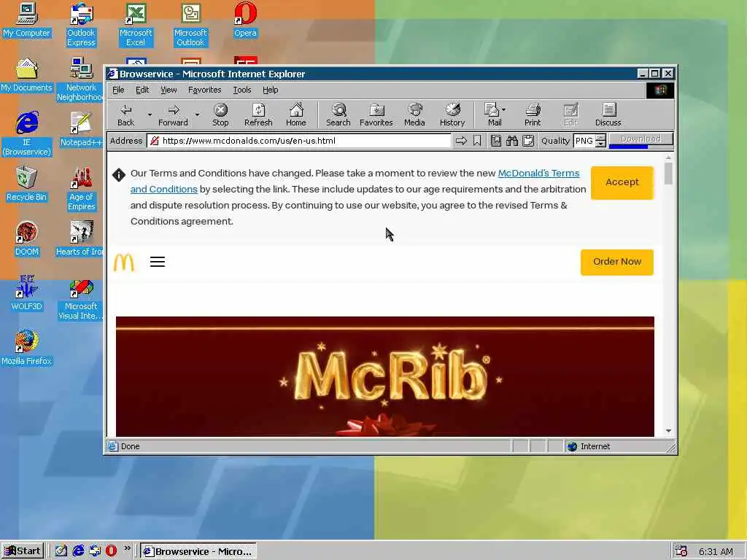Open the Start menu
The width and height of the screenshot is (747, 560).
point(23,551)
